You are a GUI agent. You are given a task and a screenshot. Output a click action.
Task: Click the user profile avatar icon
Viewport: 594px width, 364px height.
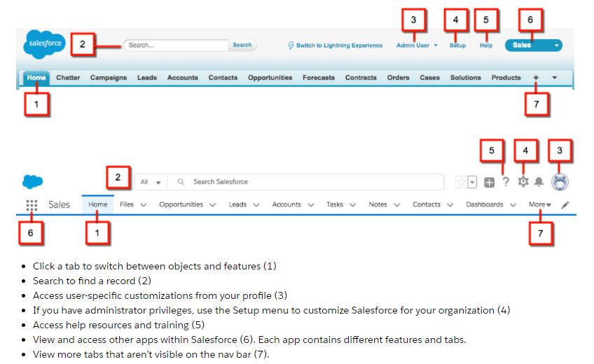click(560, 182)
